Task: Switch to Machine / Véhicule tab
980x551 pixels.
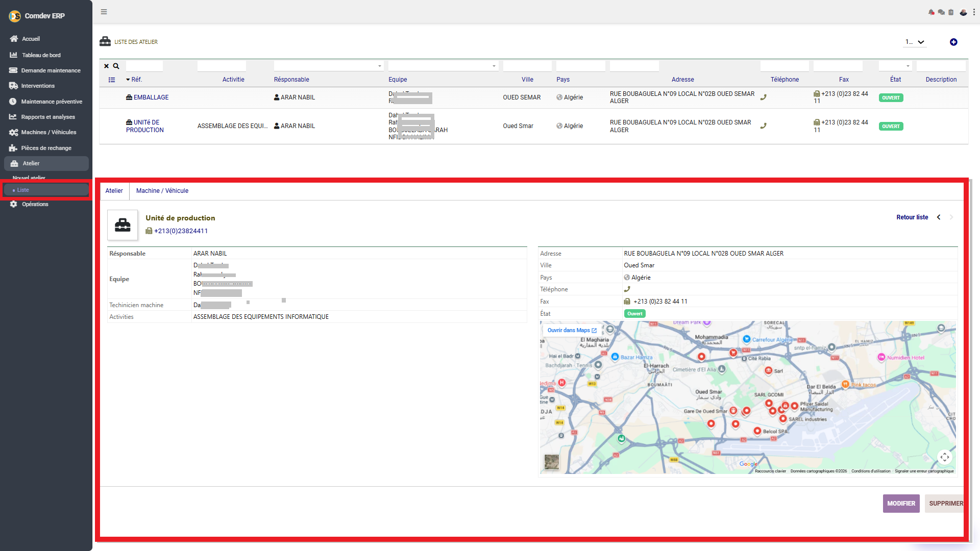Action: click(162, 191)
